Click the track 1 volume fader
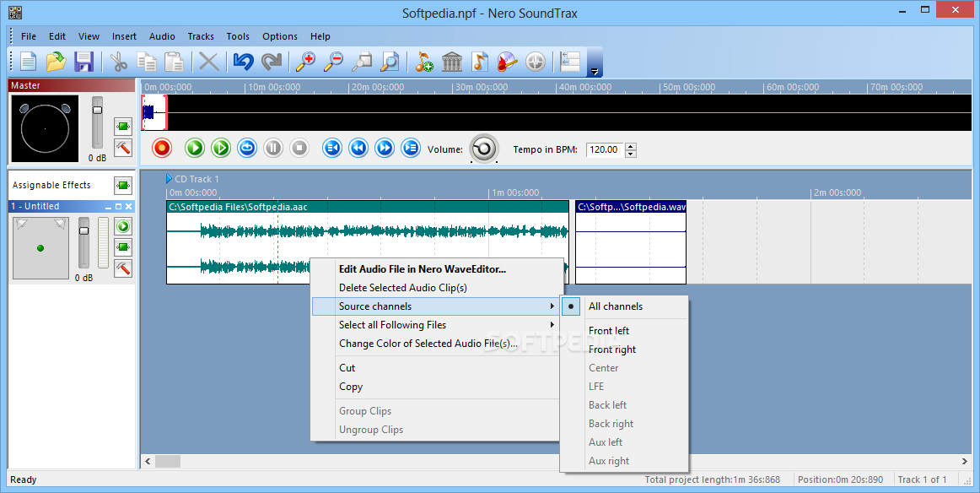The height and width of the screenshot is (493, 980). tap(83, 230)
